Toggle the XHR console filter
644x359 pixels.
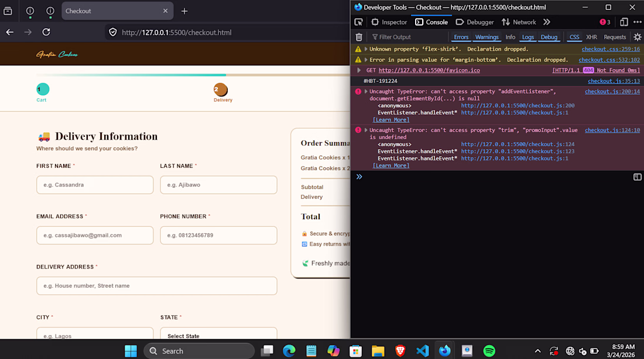coord(591,37)
